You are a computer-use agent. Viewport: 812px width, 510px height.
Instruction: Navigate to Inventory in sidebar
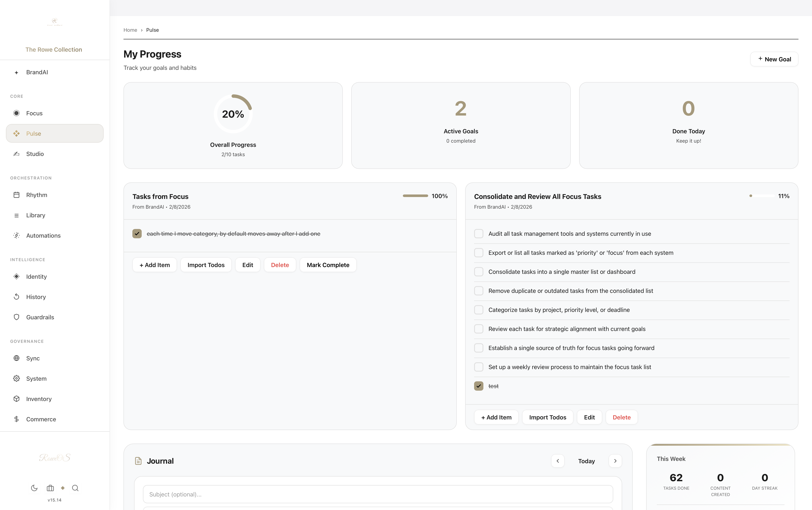pyautogui.click(x=39, y=399)
